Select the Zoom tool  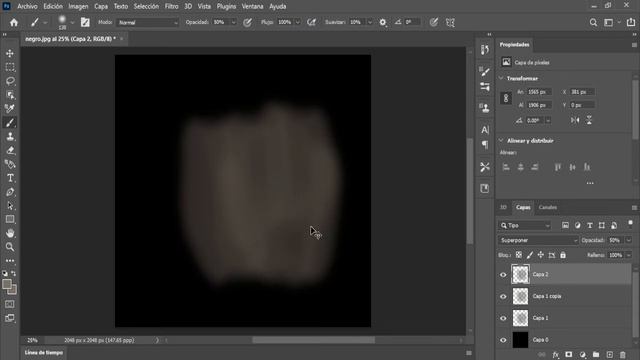click(x=10, y=247)
